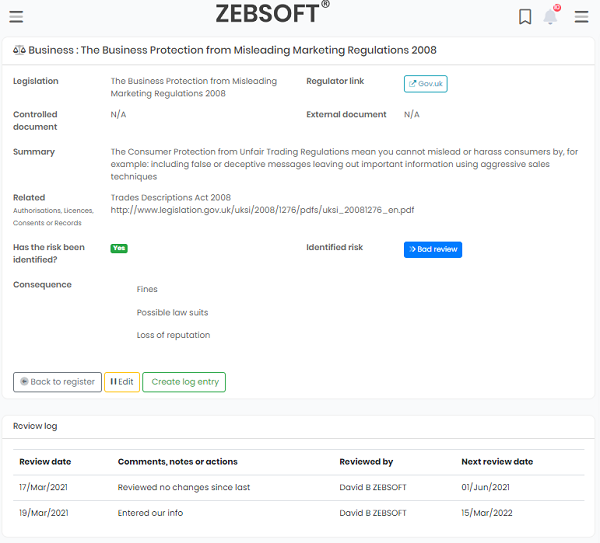Image resolution: width=600 pixels, height=543 pixels.
Task: Open the left hamburger menu
Action: (x=16, y=17)
